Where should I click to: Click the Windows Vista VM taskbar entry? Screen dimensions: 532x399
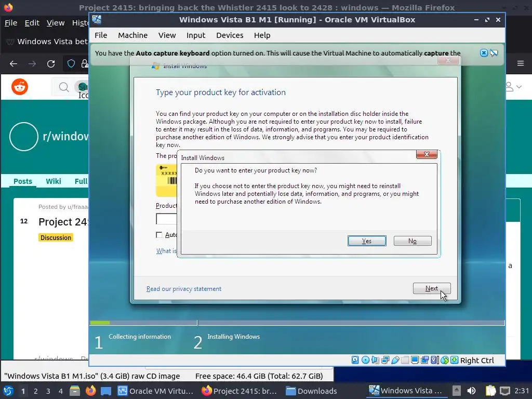(x=406, y=391)
